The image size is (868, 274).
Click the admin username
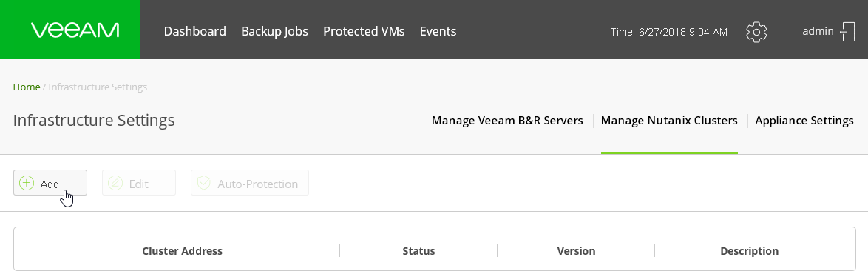818,31
